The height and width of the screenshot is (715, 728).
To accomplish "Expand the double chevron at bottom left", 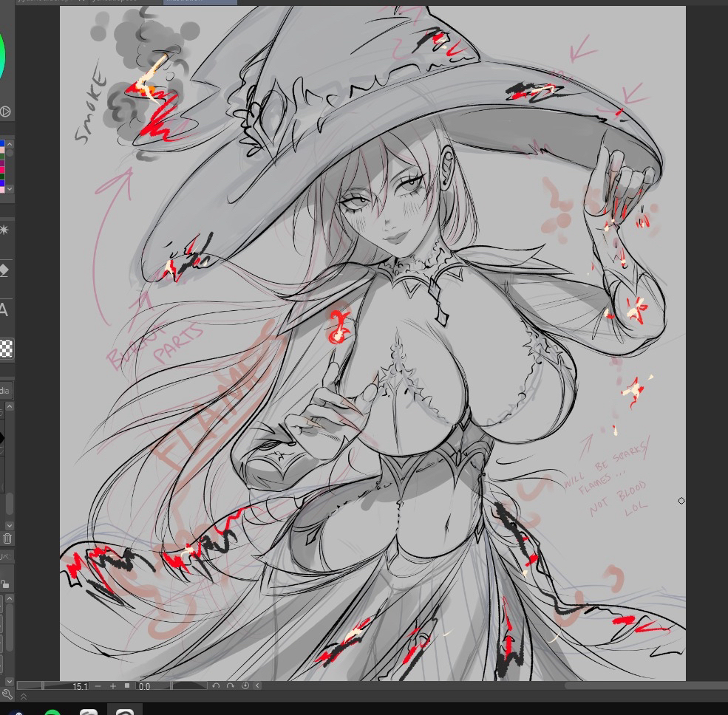I will click(23, 696).
